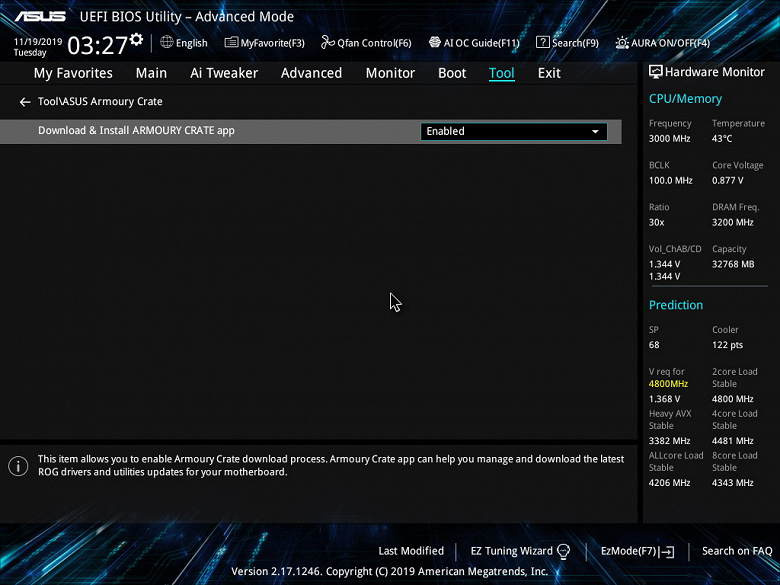
Task: Click the AURA ON/OFF light icon
Action: click(x=622, y=43)
